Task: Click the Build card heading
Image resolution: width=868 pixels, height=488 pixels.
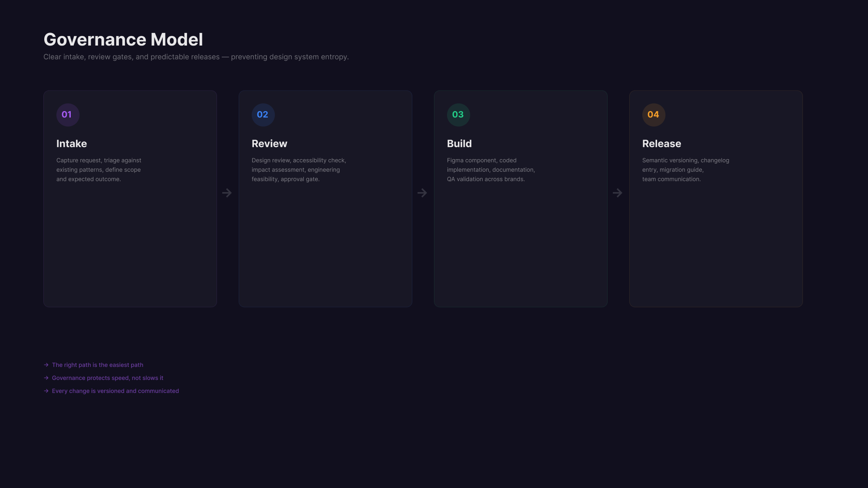Action: 459,144
